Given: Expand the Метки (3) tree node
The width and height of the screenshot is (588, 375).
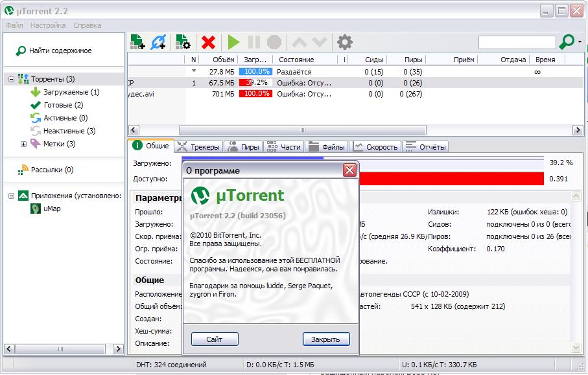Looking at the screenshot, I should pyautogui.click(x=24, y=144).
